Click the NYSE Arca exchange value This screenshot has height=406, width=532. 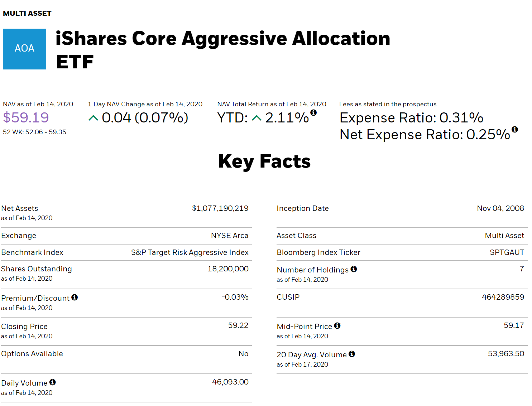230,236
